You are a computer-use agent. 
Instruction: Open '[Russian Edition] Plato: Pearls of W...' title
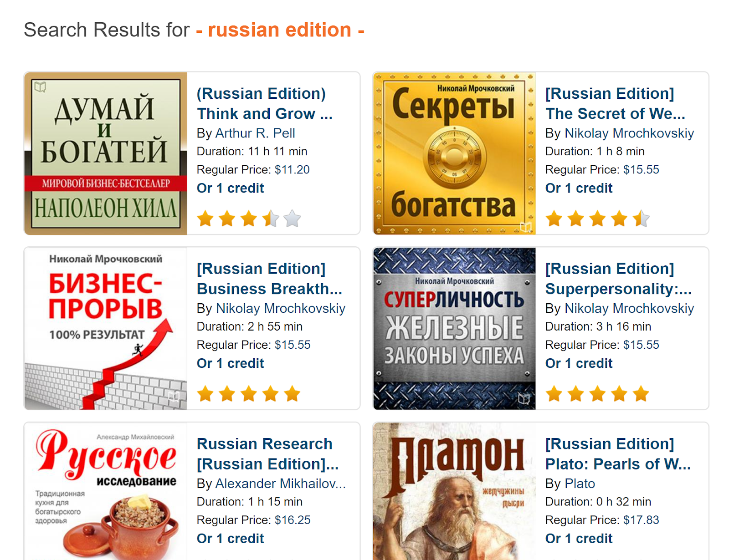618,454
